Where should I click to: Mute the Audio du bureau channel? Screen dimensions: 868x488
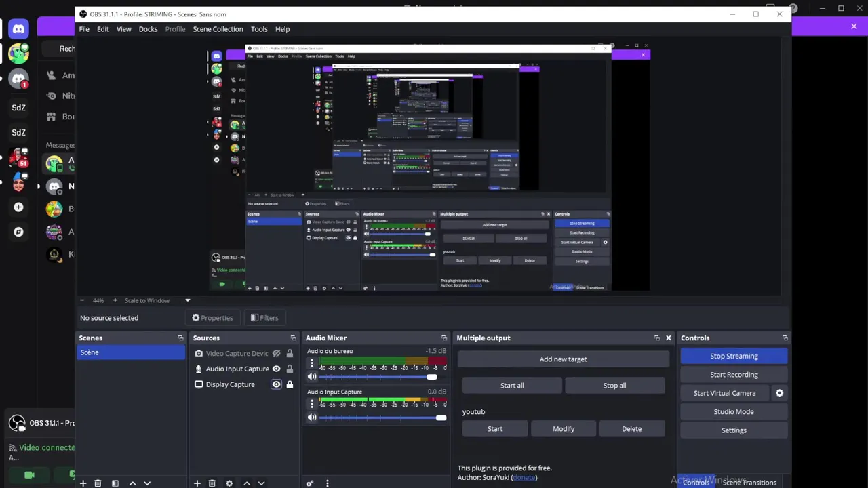point(312,377)
